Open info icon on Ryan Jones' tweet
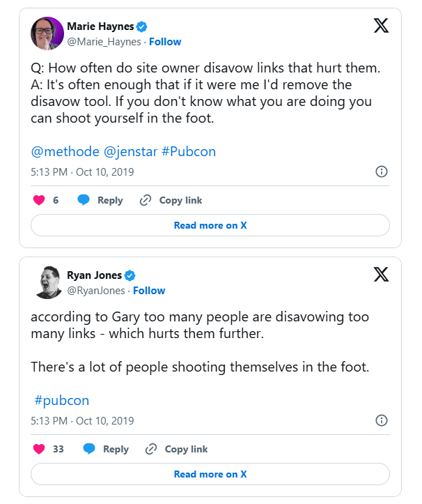 [x=381, y=420]
